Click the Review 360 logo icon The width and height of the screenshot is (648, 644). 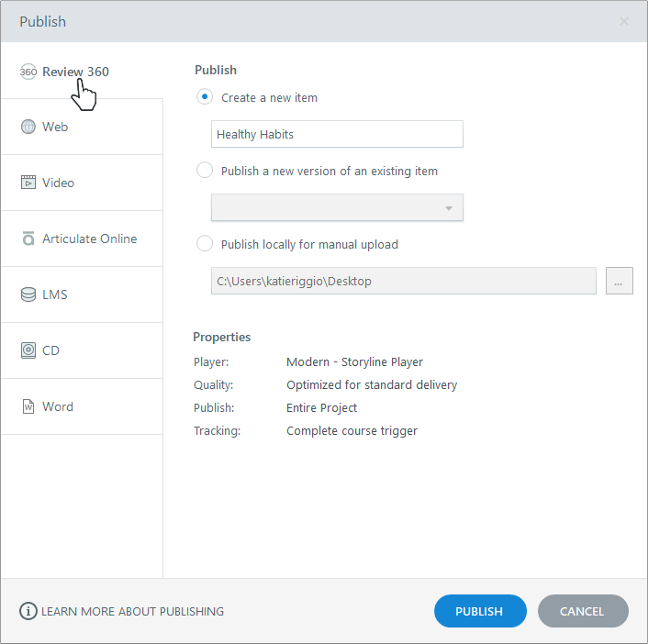tap(28, 72)
